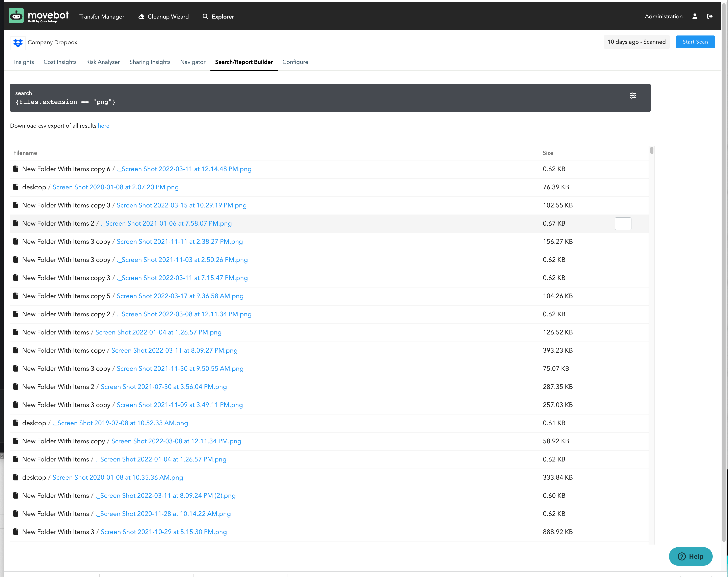This screenshot has height=577, width=728.
Task: Switch to the Risk Analyzer tab
Action: pos(103,62)
